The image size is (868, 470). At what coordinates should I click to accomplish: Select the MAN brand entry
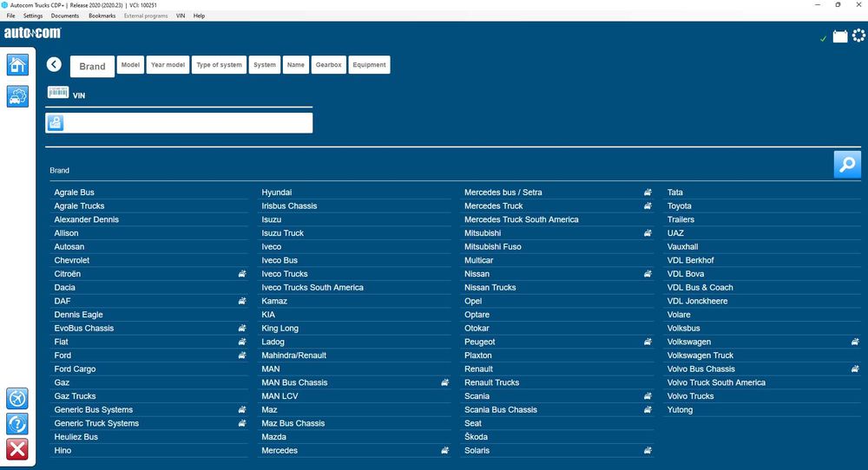tap(271, 369)
